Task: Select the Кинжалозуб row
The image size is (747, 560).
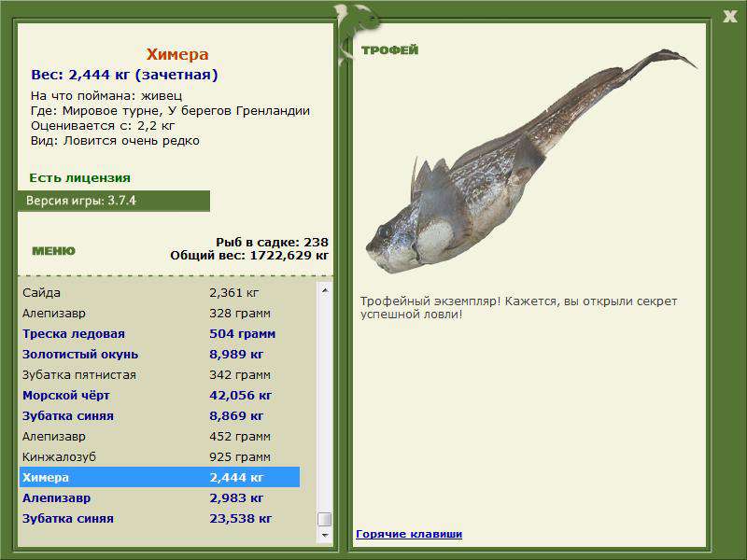Action: (x=160, y=456)
